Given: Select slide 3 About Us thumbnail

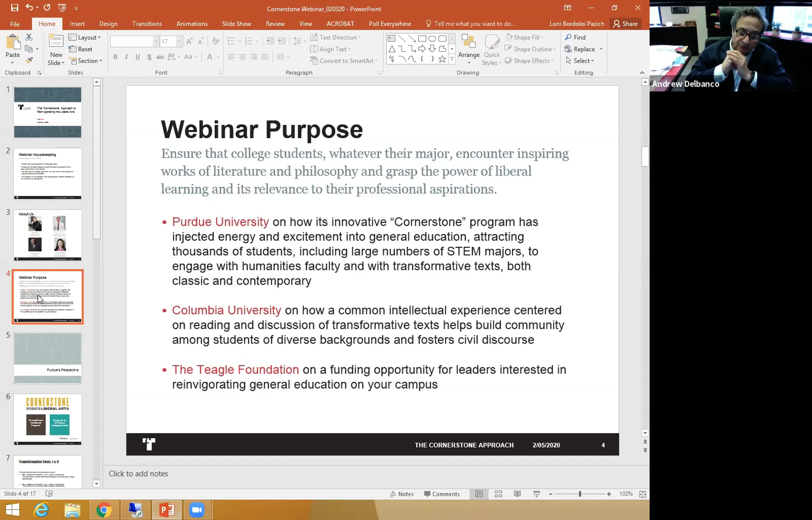Looking at the screenshot, I should (48, 235).
